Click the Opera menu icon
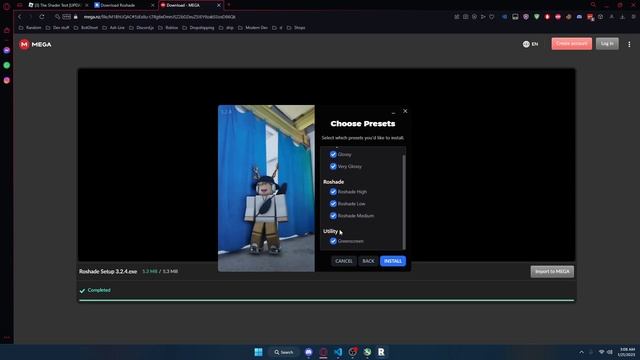The image size is (640, 360). click(x=7, y=6)
